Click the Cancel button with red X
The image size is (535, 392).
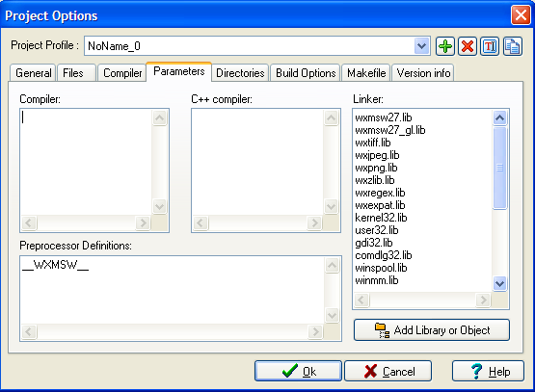point(388,371)
